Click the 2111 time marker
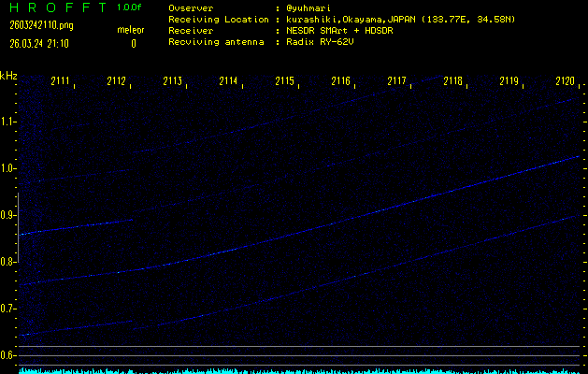Viewport: 588px width, 374px height. point(61,81)
